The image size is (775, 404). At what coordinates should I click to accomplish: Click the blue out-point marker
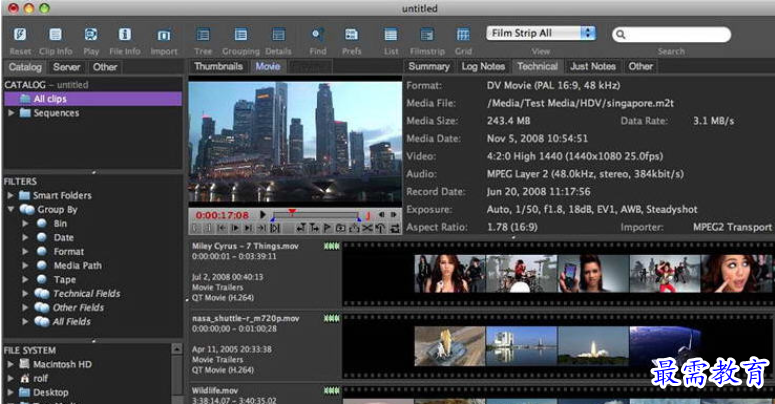(359, 219)
